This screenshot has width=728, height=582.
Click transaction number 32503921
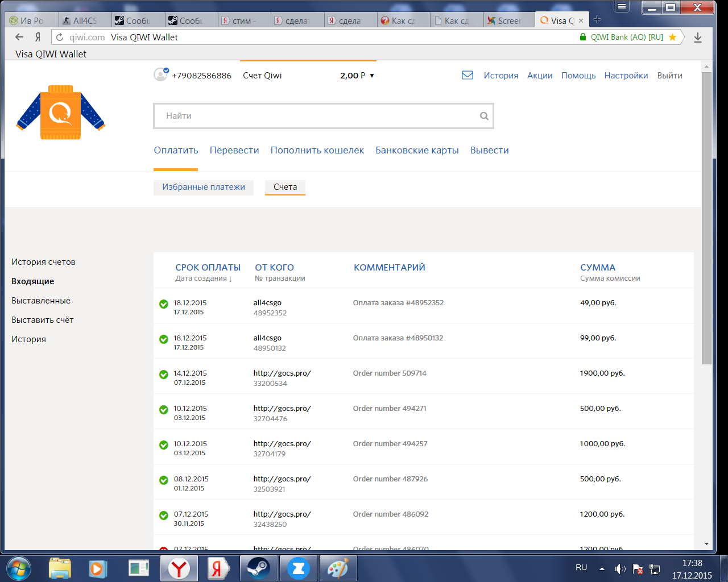click(x=270, y=489)
